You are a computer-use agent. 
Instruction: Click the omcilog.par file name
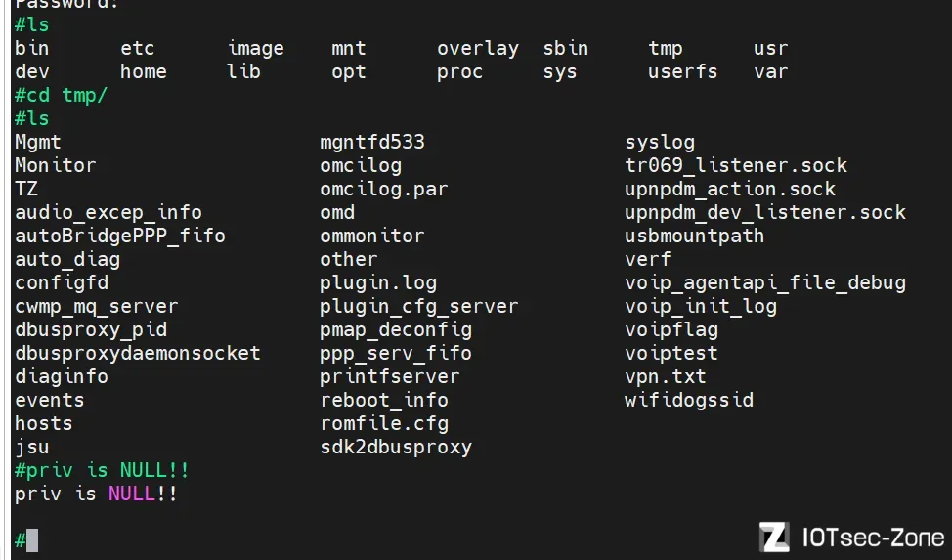point(384,189)
